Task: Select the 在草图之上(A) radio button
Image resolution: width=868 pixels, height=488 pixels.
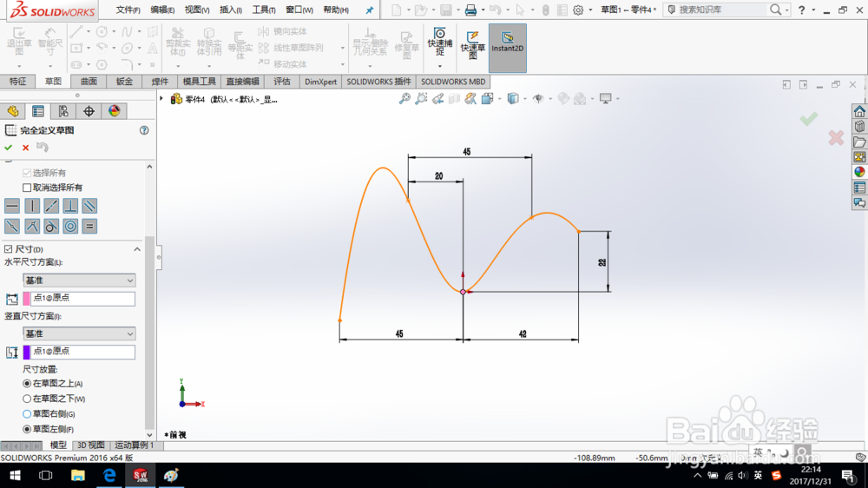Action: [x=27, y=383]
